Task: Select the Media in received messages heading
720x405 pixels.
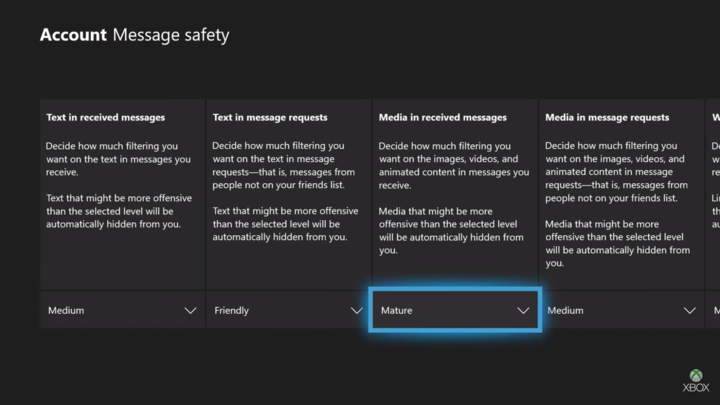Action: (443, 118)
